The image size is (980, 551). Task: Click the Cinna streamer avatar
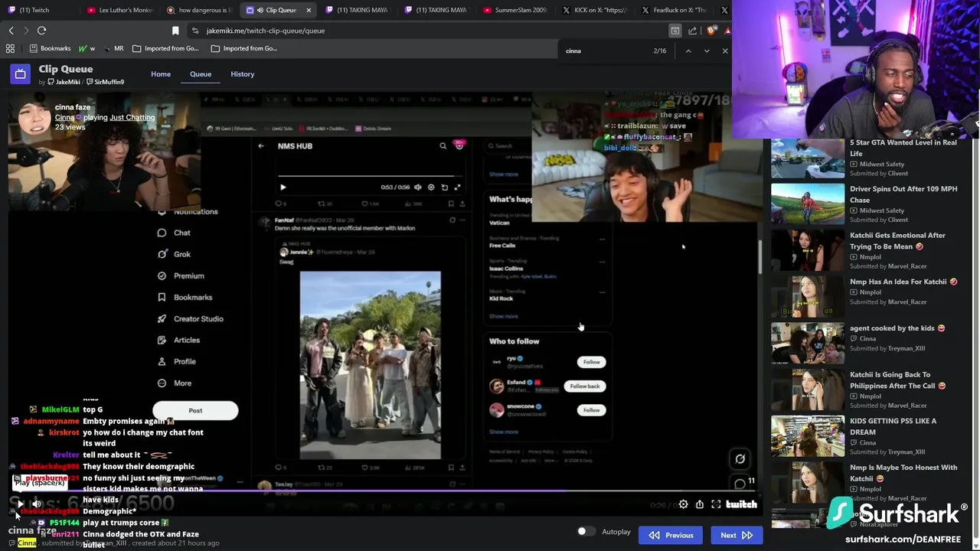[31, 119]
